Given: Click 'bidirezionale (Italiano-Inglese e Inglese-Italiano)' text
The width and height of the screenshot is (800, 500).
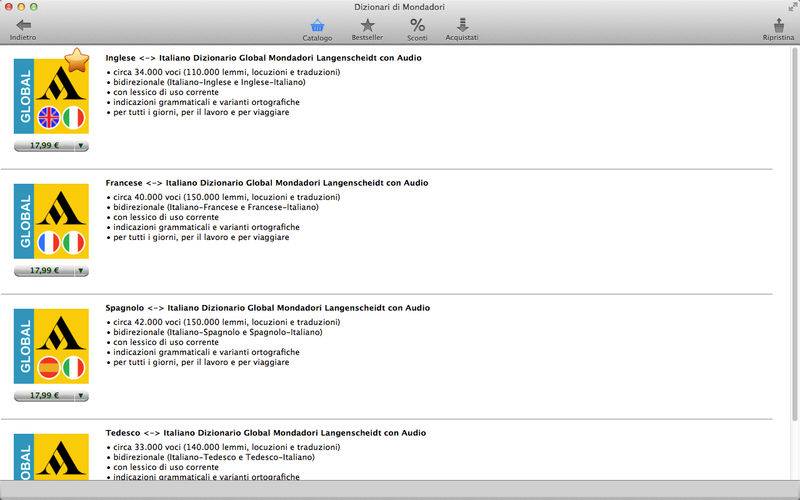Looking at the screenshot, I should [x=206, y=82].
